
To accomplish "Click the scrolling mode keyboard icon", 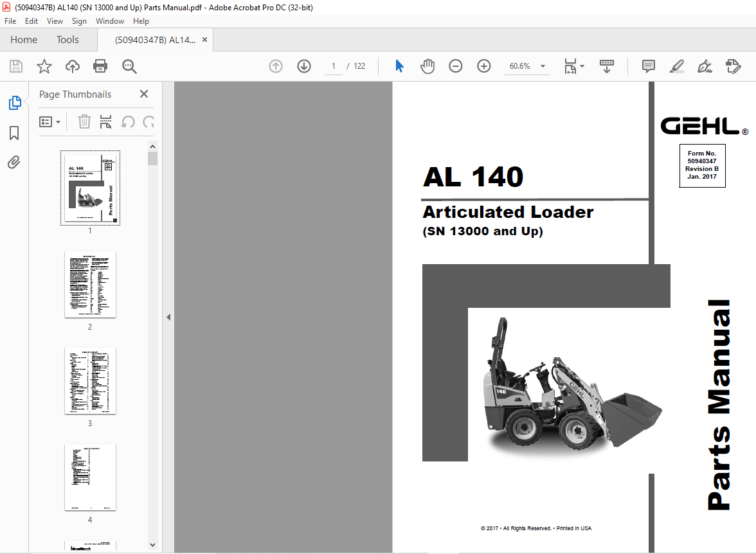I will tap(607, 66).
